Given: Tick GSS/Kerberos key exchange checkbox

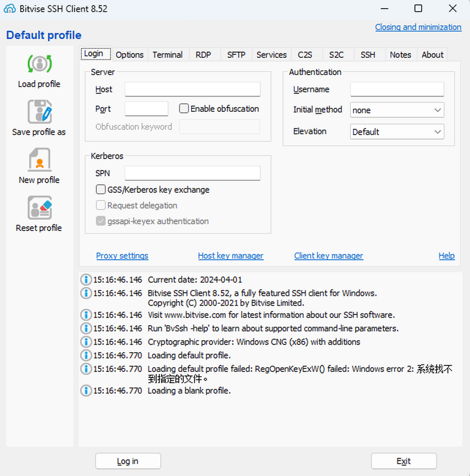Looking at the screenshot, I should (x=101, y=190).
